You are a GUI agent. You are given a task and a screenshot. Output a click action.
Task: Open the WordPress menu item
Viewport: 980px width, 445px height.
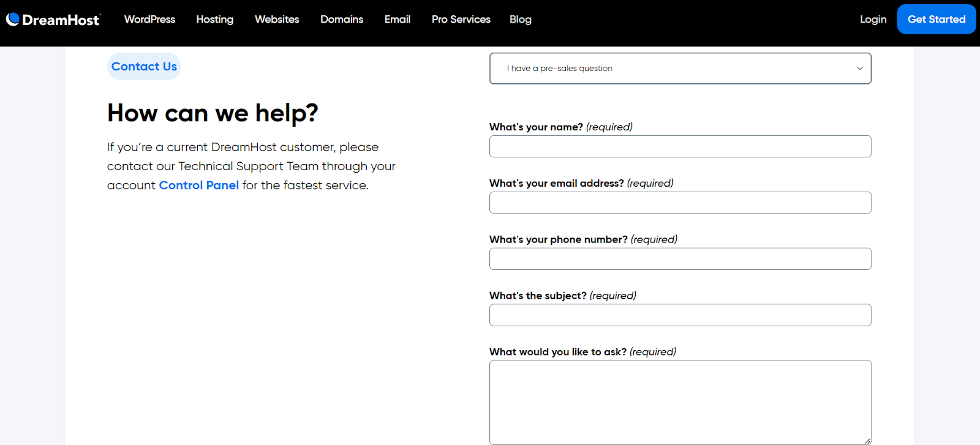149,19
